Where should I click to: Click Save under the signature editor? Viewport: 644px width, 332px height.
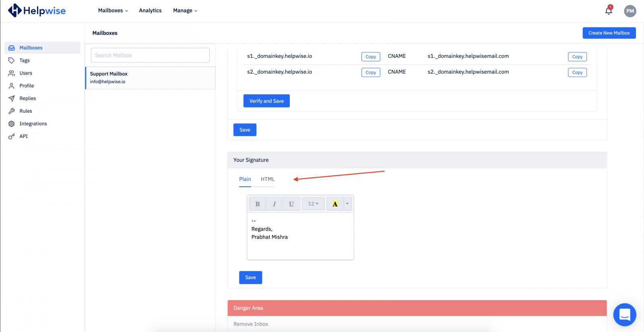pos(250,278)
